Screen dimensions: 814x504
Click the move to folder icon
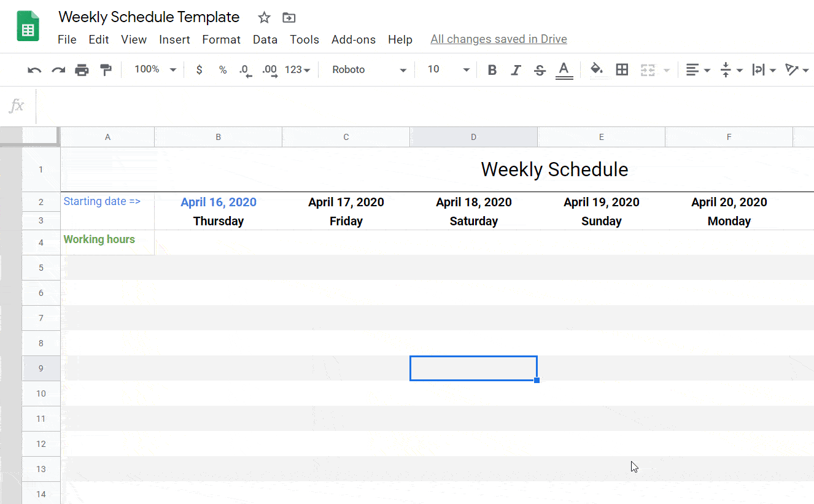point(289,18)
